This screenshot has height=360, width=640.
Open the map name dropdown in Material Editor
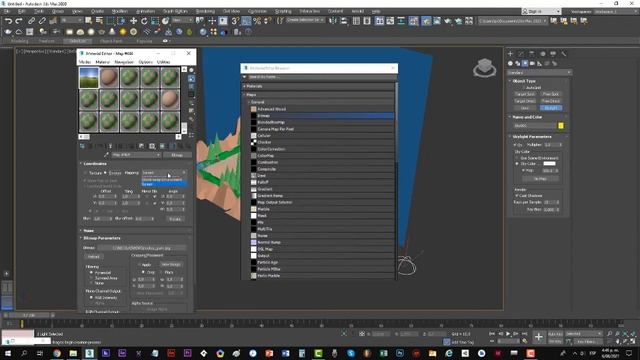136,155
